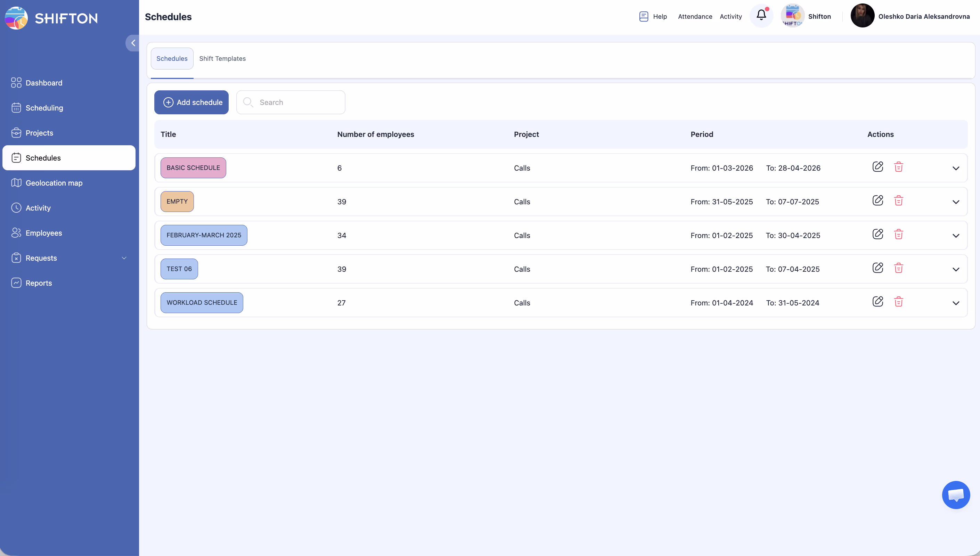980x556 pixels.
Task: Click the Add schedule button
Action: (191, 103)
